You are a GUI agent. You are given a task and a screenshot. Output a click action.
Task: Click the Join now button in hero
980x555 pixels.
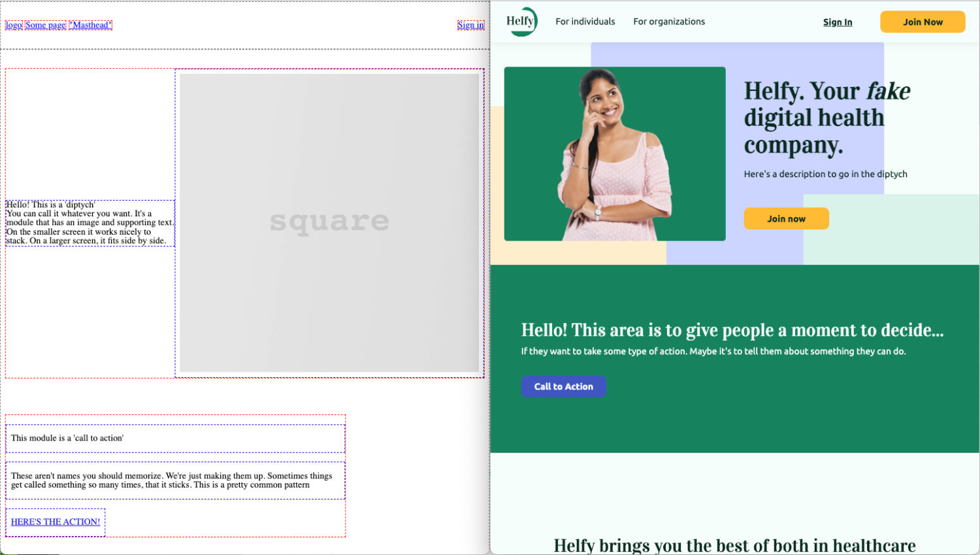(x=786, y=218)
